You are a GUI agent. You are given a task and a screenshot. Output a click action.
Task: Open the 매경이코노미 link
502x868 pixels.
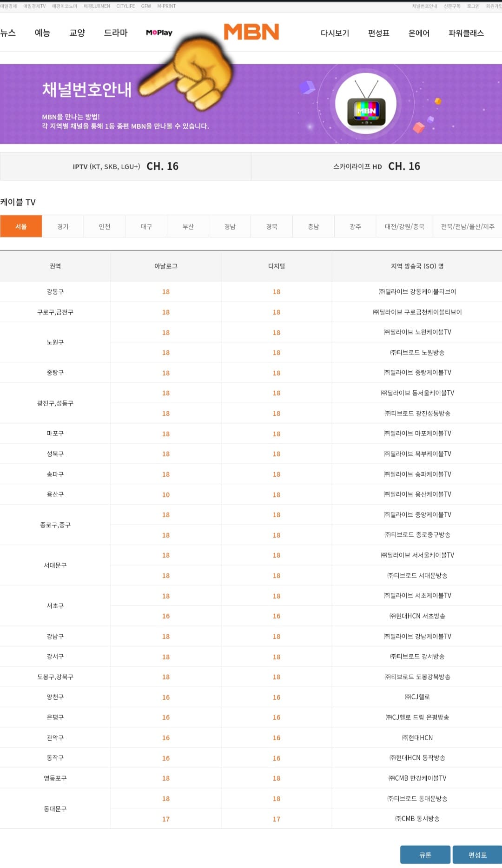(x=65, y=6)
